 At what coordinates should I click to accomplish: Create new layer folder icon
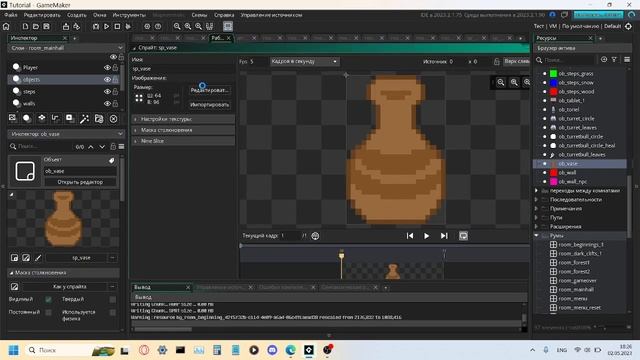coord(99,119)
